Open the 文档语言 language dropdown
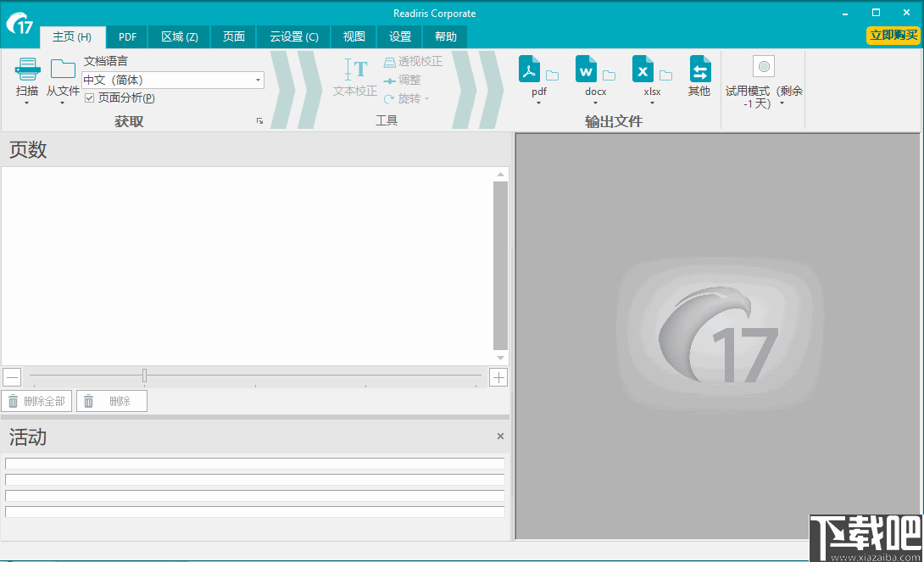The height and width of the screenshot is (562, 924). pos(259,80)
